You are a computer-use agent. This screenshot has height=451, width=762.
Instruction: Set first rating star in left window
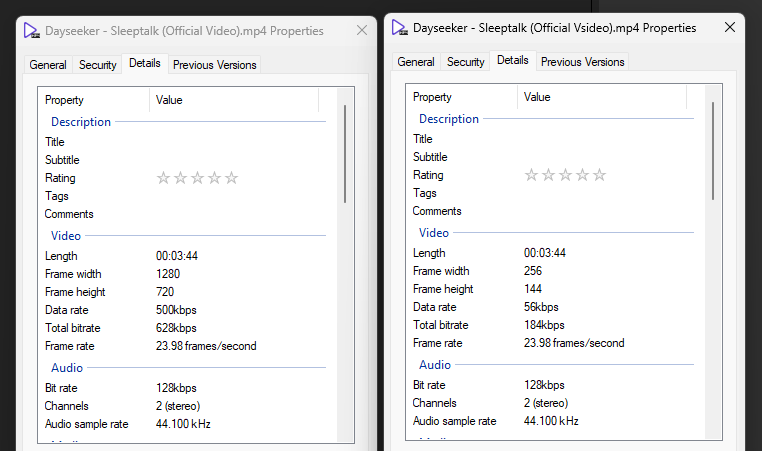point(163,178)
